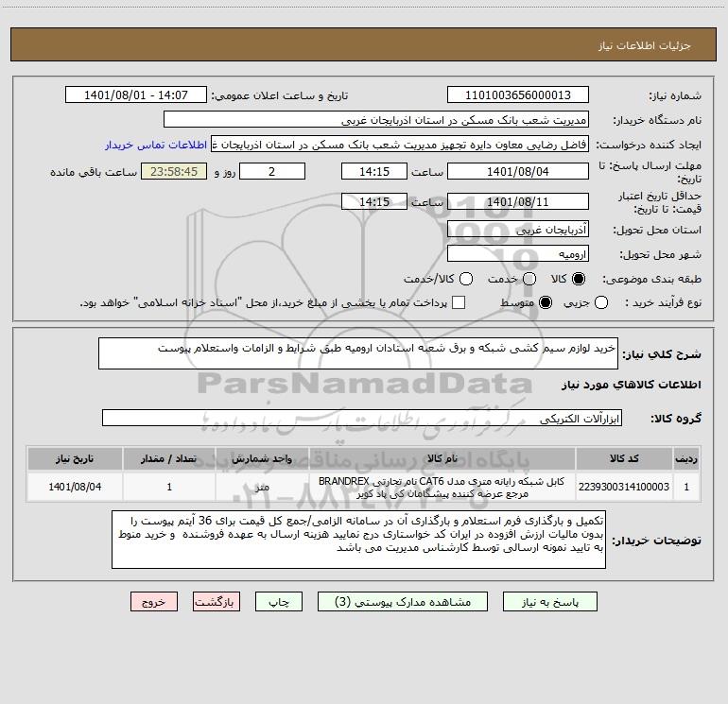
Task: Click the remaining days field showing 2
Action: click(272, 171)
